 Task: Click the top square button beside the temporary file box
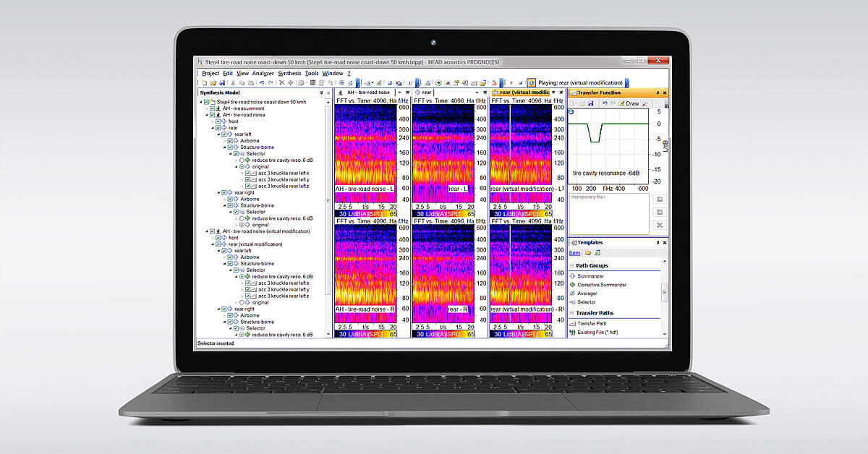tap(660, 199)
